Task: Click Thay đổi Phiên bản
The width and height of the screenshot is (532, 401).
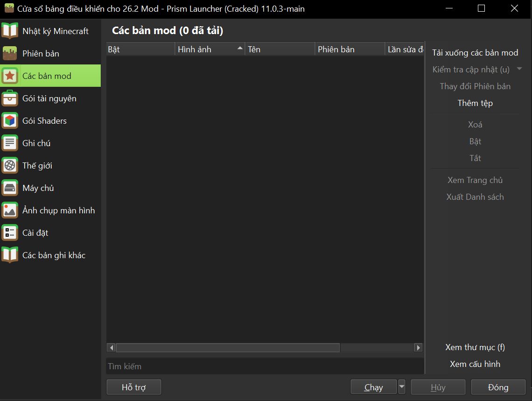Action: [x=475, y=86]
